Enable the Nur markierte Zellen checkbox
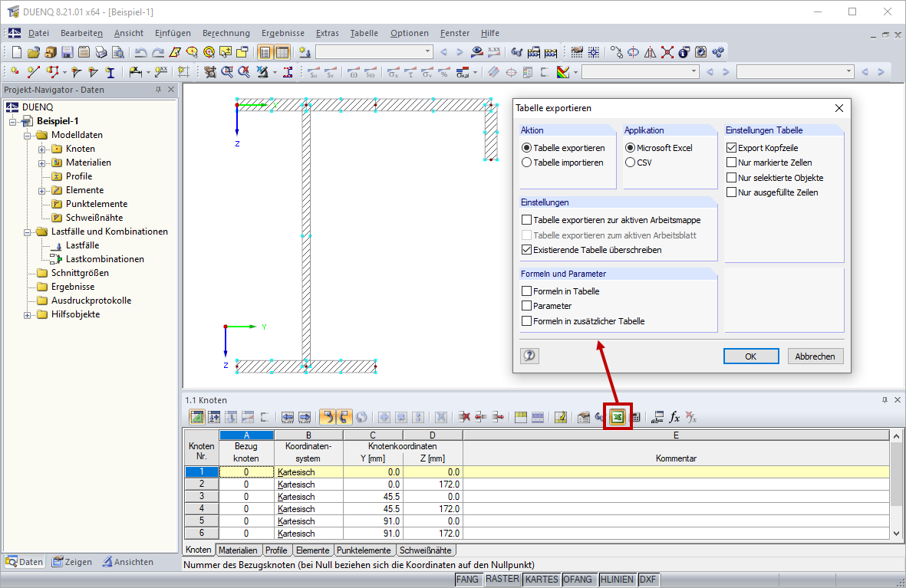This screenshot has width=906, height=588. 731,162
